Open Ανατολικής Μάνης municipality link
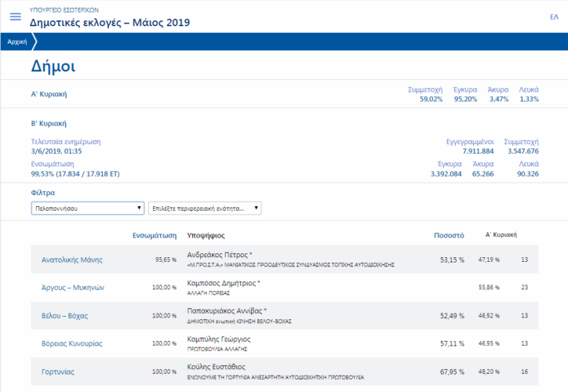Screen dimensions: 568x392 click(x=71, y=260)
